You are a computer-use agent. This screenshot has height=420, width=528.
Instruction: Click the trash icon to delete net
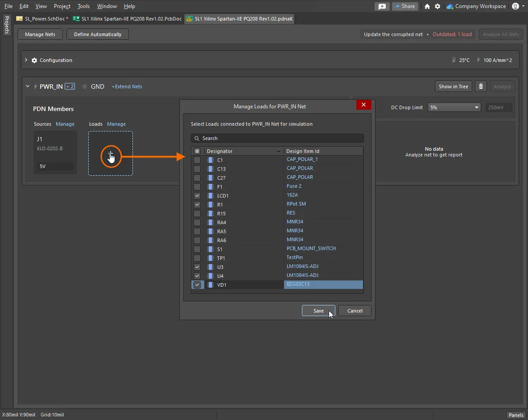[x=481, y=86]
